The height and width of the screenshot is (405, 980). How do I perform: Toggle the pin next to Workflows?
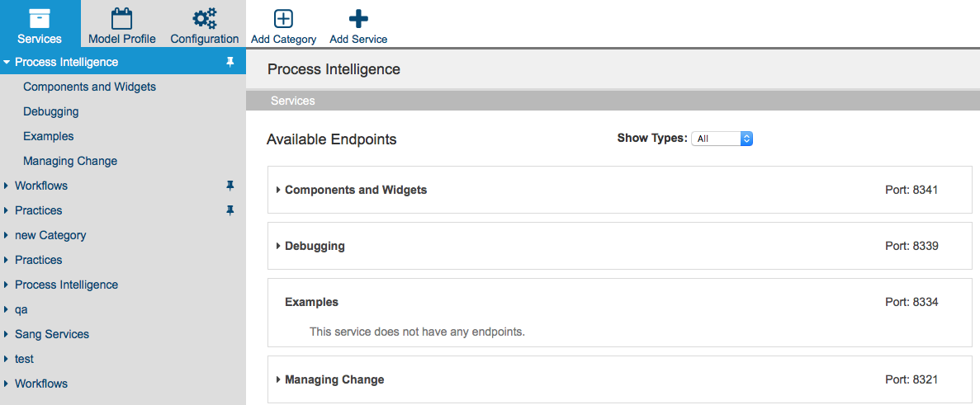coord(230,186)
